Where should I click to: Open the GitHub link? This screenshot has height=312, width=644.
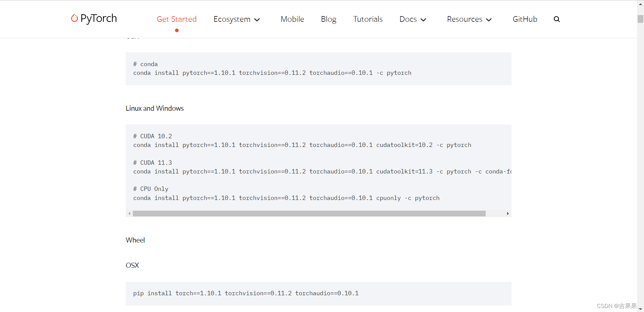pyautogui.click(x=525, y=19)
